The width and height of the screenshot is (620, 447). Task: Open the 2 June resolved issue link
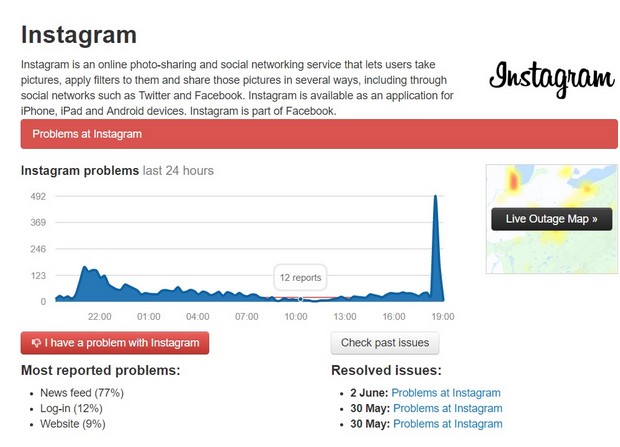point(446,393)
